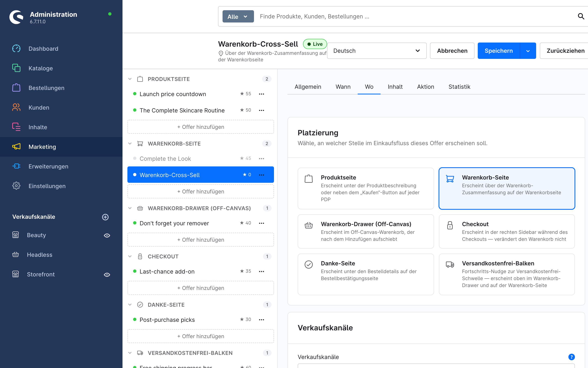588x368 pixels.
Task: Add offer under CHECKOUT section
Action: [200, 288]
